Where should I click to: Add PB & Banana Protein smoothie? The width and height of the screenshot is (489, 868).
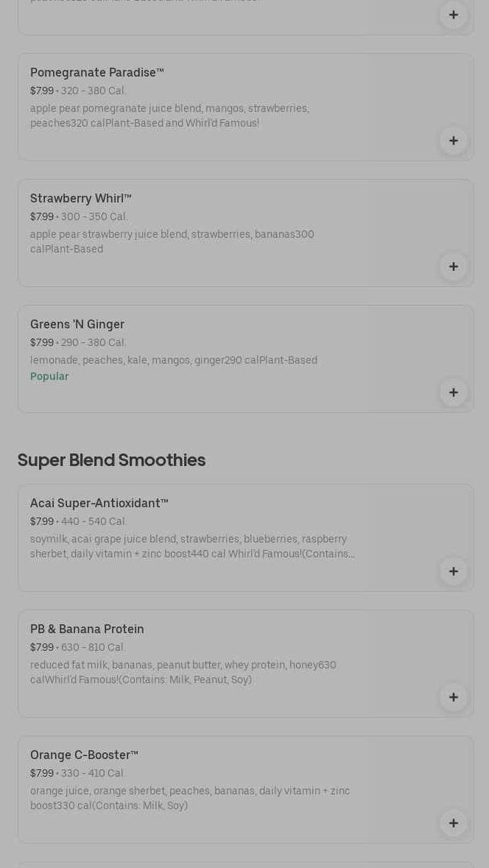[453, 697]
